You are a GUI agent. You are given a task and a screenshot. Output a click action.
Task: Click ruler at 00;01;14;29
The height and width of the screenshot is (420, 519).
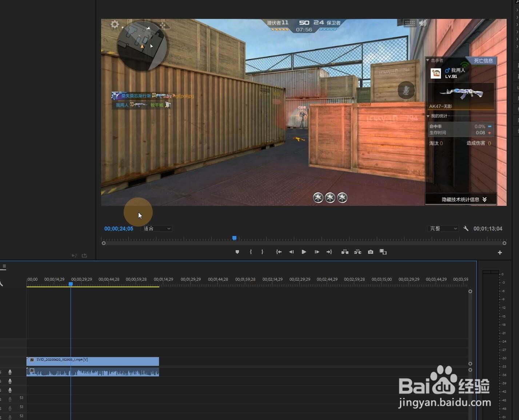click(163, 279)
